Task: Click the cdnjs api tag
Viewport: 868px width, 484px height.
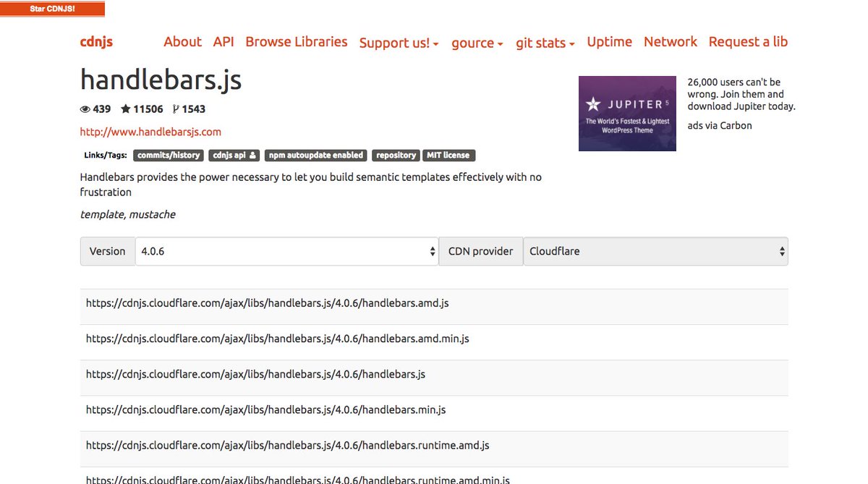Action: [235, 155]
